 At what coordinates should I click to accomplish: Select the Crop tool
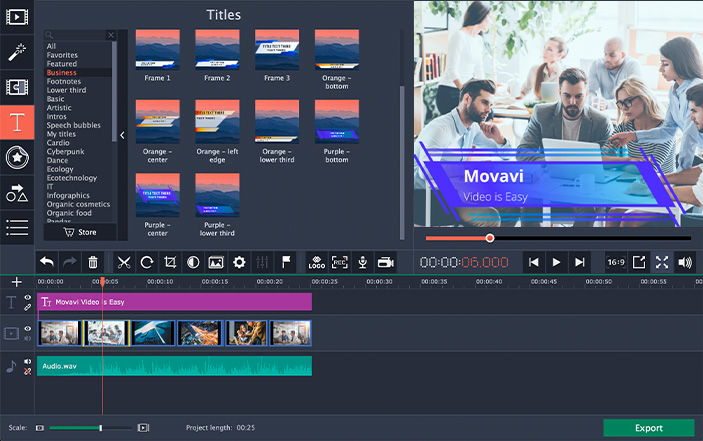pyautogui.click(x=170, y=262)
